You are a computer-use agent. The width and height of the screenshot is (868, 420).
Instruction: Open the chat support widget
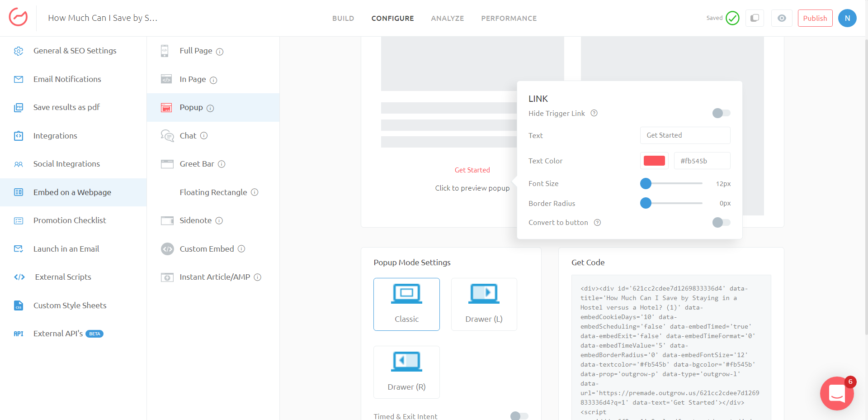tap(837, 393)
